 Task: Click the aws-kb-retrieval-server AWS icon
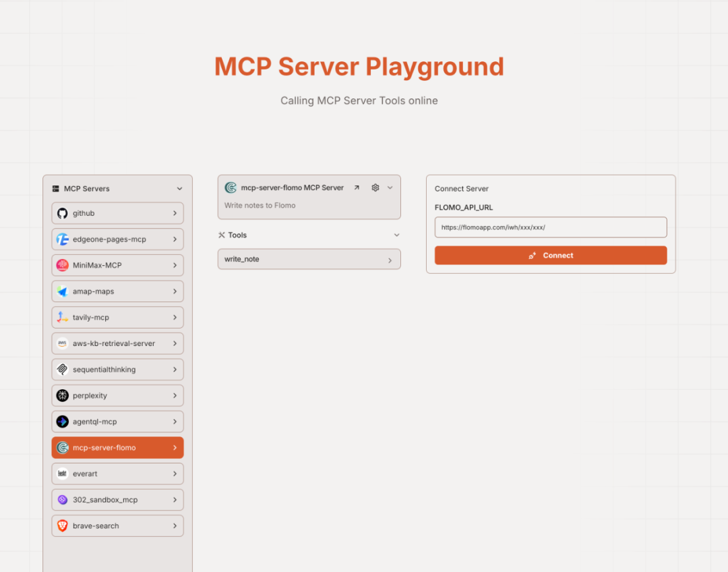(x=62, y=343)
